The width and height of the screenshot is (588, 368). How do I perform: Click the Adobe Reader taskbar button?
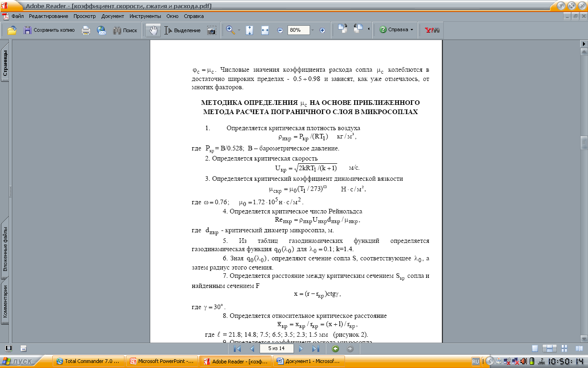coord(236,362)
